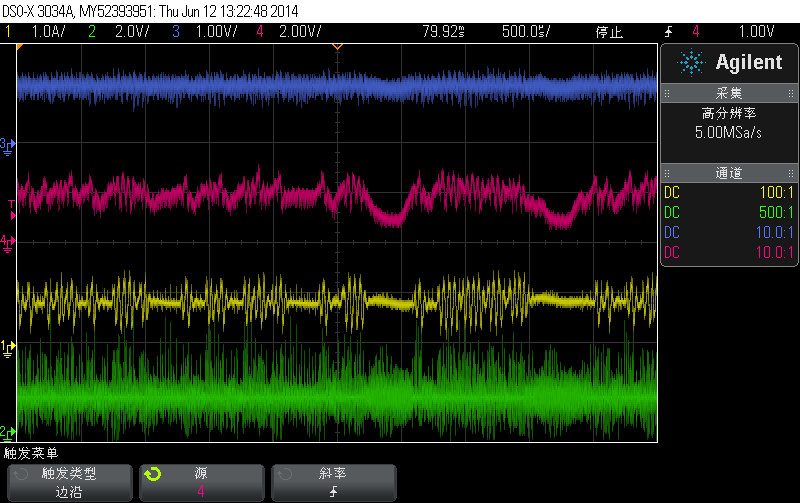This screenshot has width=800, height=503.
Task: Open the trigger type softkey
Action: [69, 483]
